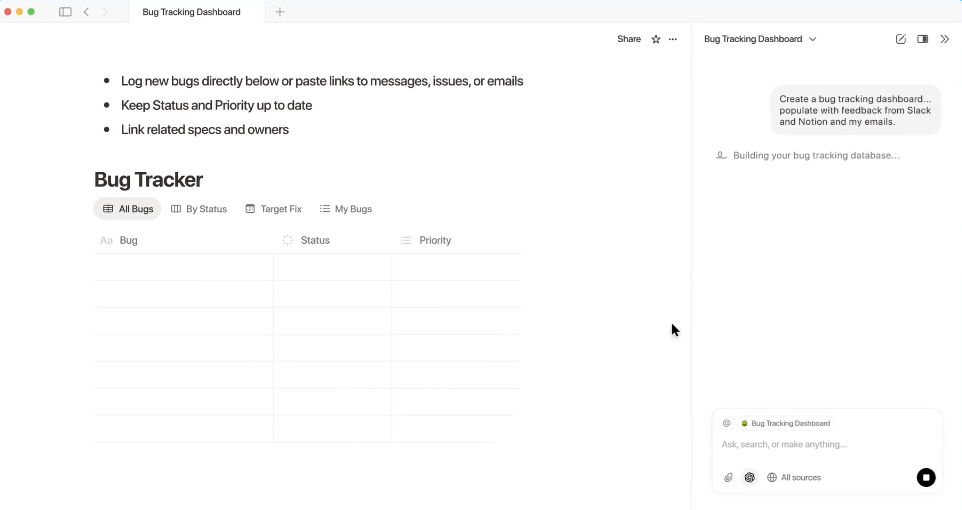
Task: Click the Share button
Action: pyautogui.click(x=629, y=39)
